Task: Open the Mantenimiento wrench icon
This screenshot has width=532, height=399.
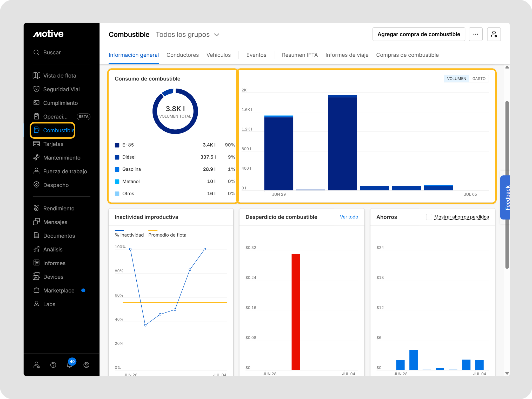Action: coord(37,157)
